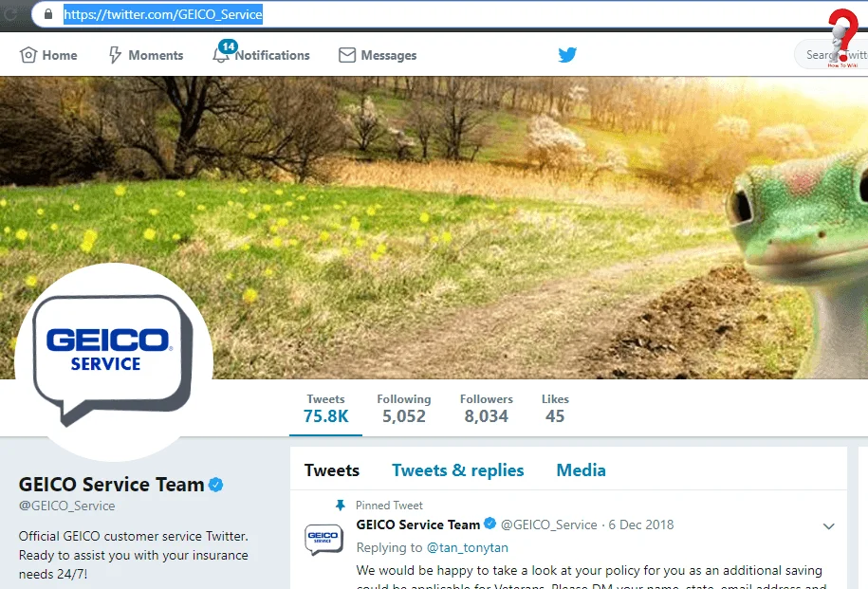This screenshot has height=589, width=868.
Task: Click the padlock site info icon
Action: [x=48, y=14]
